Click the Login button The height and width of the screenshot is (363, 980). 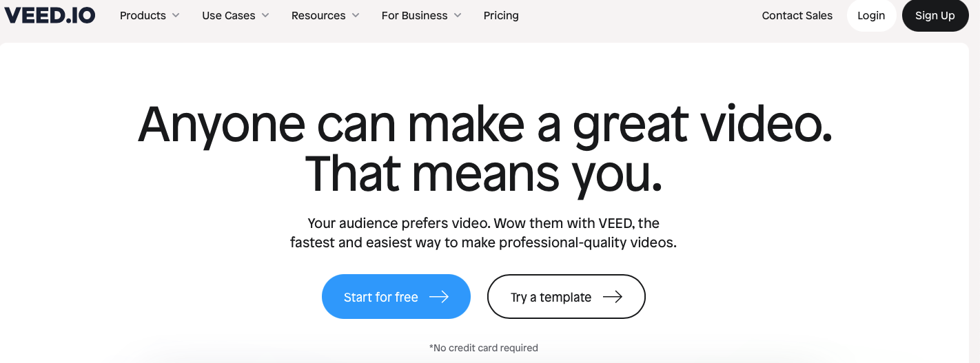coord(871,15)
